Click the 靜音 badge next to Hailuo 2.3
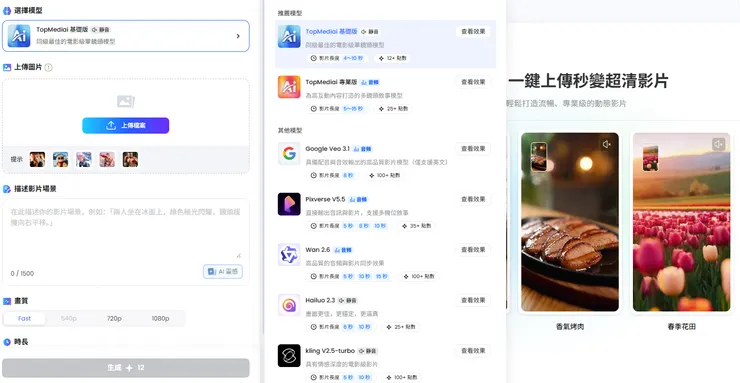740x383 pixels. pos(348,300)
